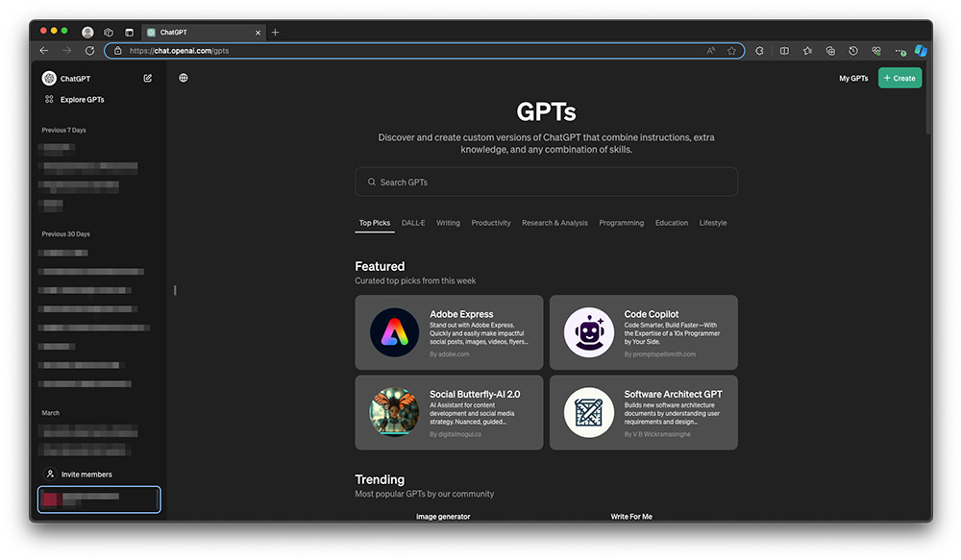Screen dimensions: 961x560
Task: Open the collections icon
Action: tap(830, 51)
